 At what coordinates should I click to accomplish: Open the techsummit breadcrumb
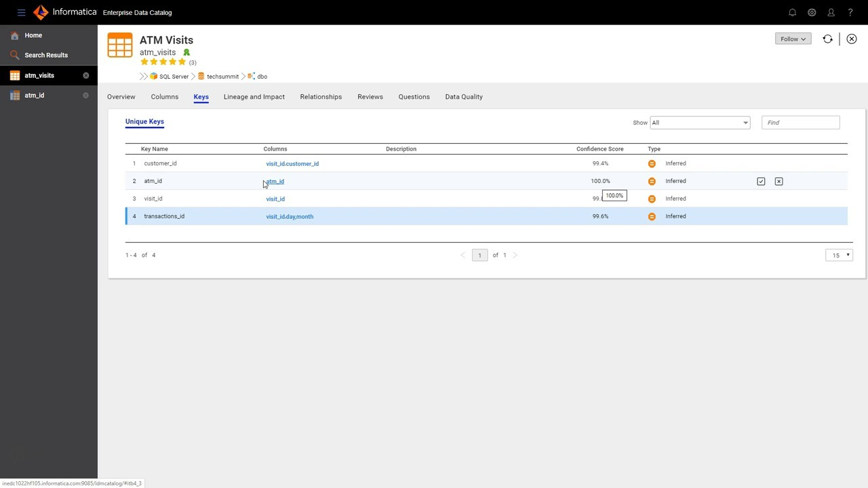click(218, 77)
